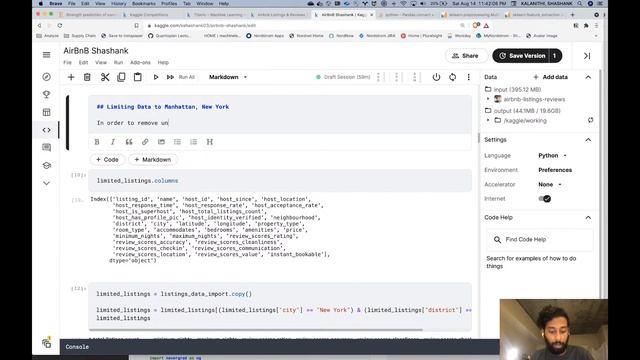
Task: Expand the /kaggle/working folder
Action: pyautogui.click(x=488, y=120)
